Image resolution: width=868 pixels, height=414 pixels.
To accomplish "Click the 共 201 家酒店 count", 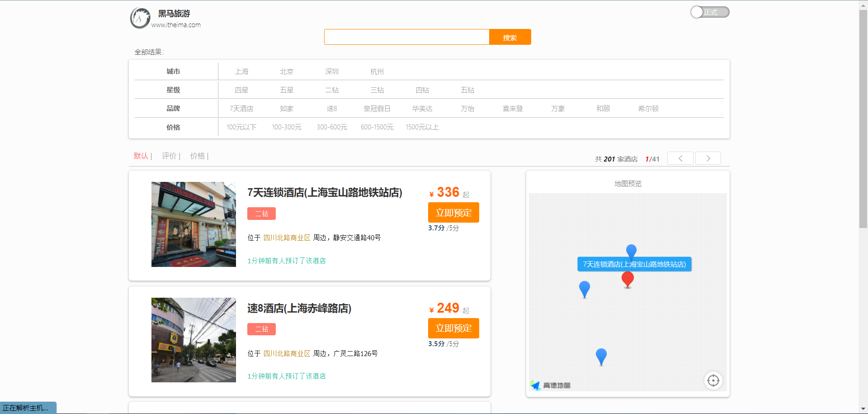I will (x=616, y=159).
